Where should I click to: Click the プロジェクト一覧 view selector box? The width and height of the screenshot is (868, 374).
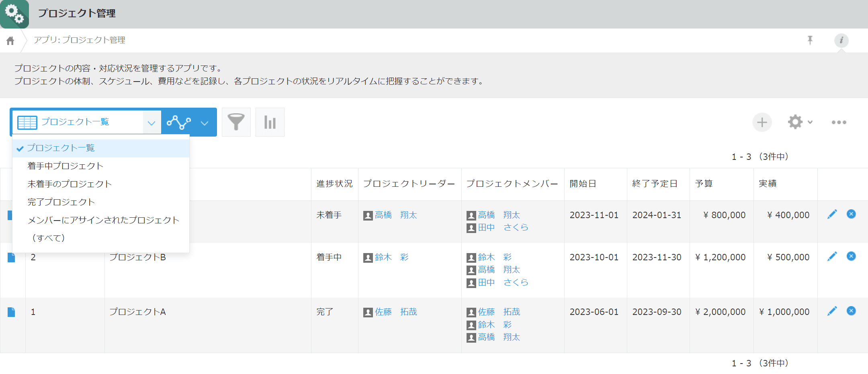point(86,122)
